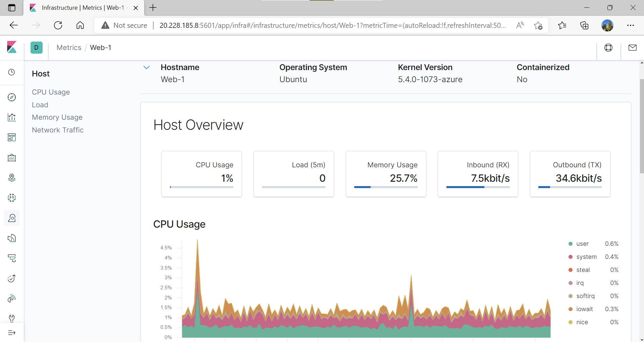Hide the system series from the chart
Image resolution: width=644 pixels, height=342 pixels.
pos(586,256)
